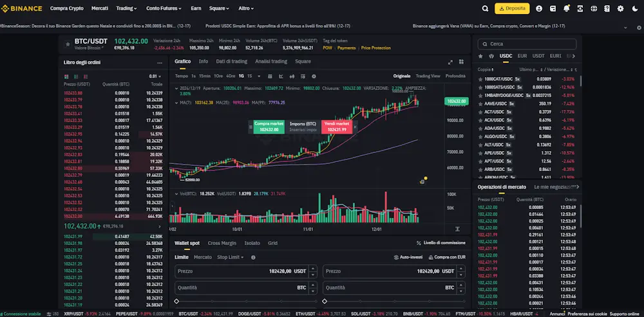This screenshot has width=644, height=317.
Task: Open limit order info icon
Action: tap(253, 258)
